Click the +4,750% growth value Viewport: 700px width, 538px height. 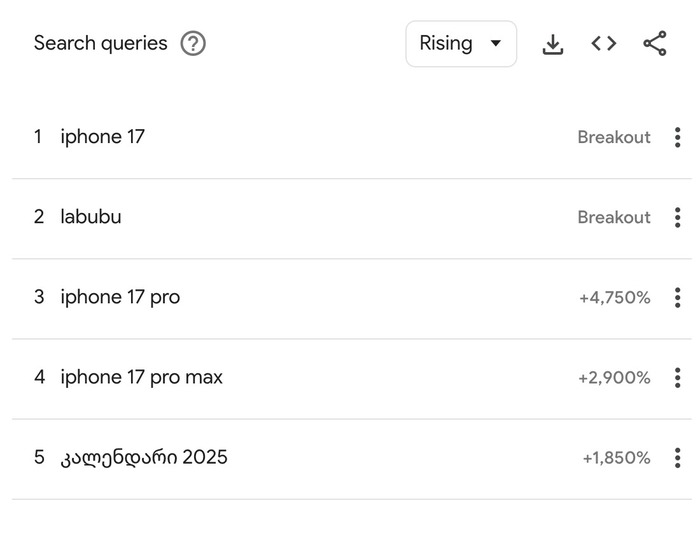[x=614, y=298]
